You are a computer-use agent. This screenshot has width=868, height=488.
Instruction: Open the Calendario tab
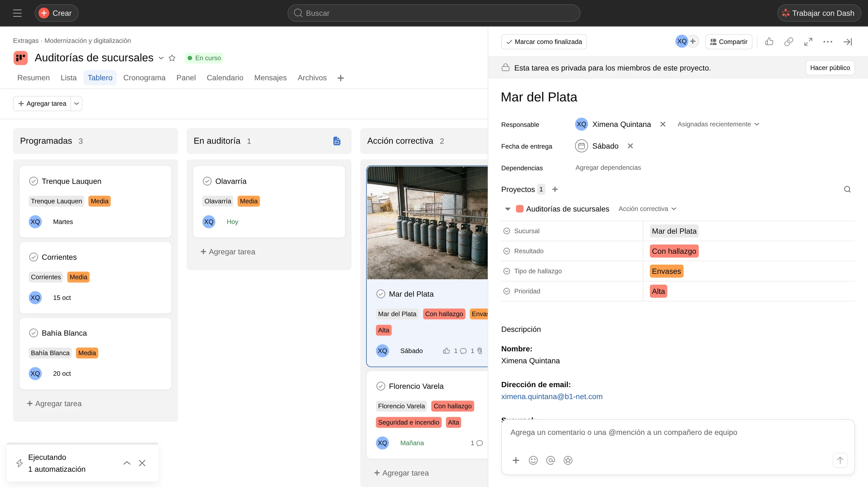click(225, 78)
